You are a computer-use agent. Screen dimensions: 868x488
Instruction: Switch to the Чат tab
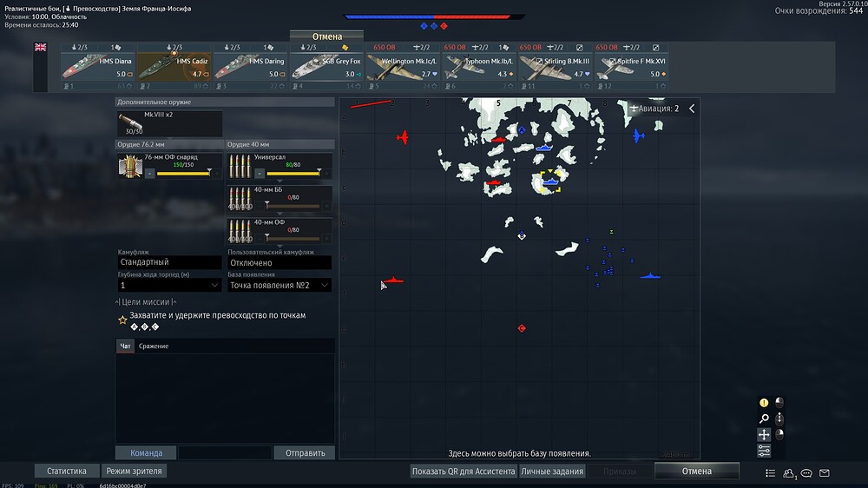pos(125,346)
